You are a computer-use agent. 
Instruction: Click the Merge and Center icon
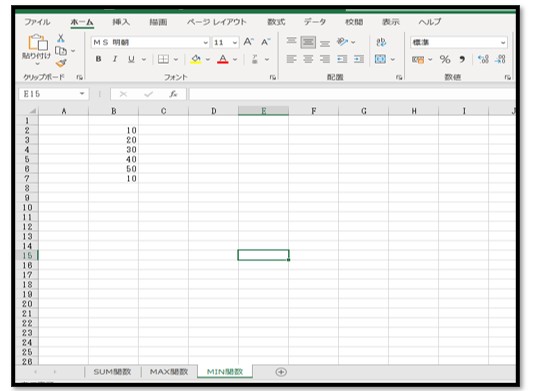(380, 59)
